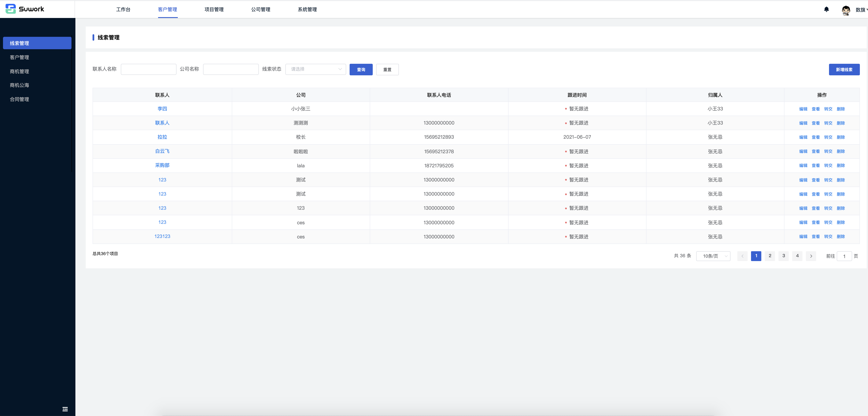Open contact 拉拉
This screenshot has height=416, width=868.
[x=162, y=137]
